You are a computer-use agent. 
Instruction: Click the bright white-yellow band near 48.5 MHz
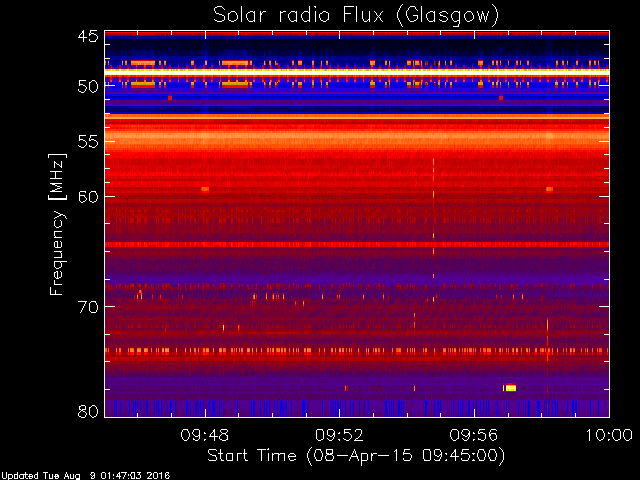[x=357, y=72]
